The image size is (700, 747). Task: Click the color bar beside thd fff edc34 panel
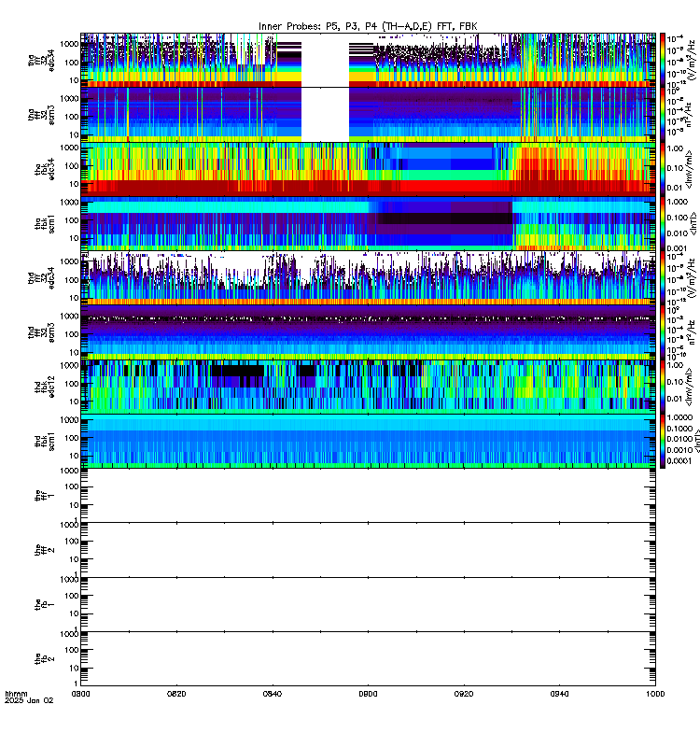(x=663, y=277)
